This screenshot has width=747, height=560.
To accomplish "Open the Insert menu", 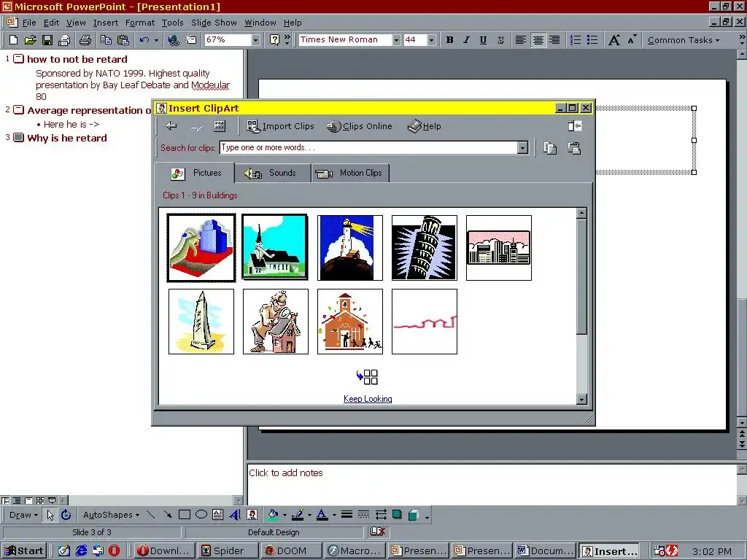I will (x=106, y=23).
